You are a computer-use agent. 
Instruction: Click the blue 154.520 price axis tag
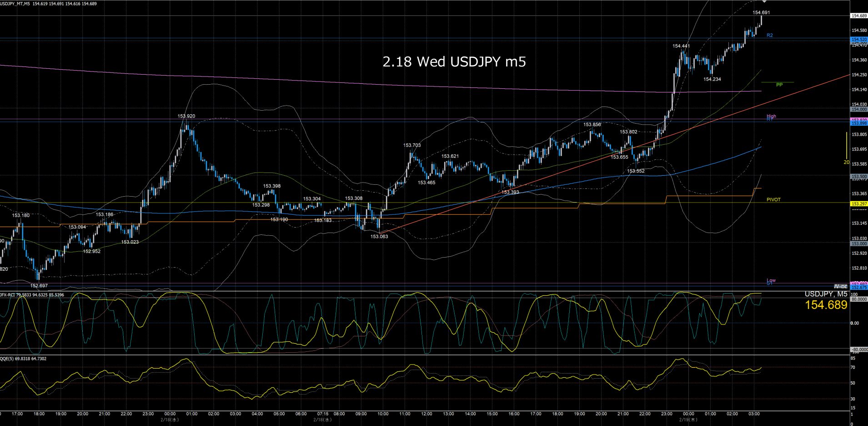point(858,40)
